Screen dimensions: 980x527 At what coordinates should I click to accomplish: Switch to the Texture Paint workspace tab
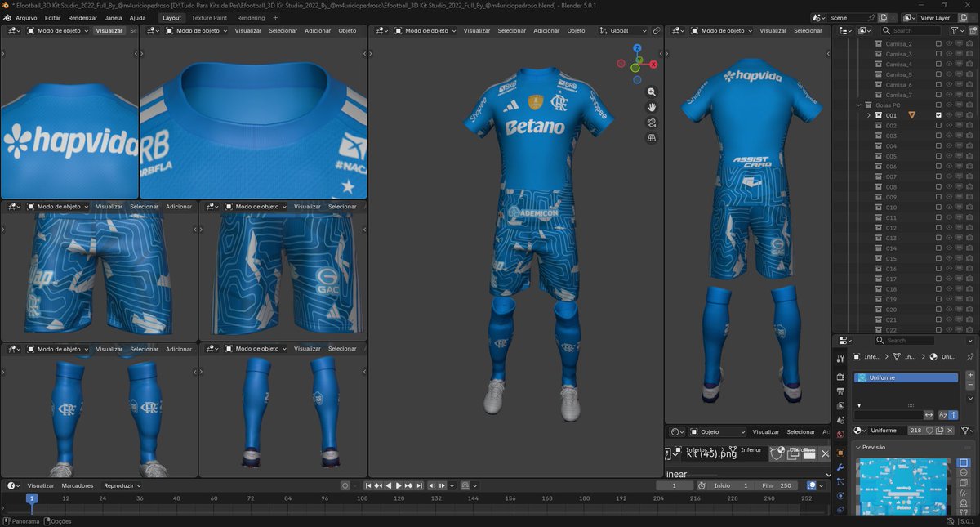click(x=209, y=17)
